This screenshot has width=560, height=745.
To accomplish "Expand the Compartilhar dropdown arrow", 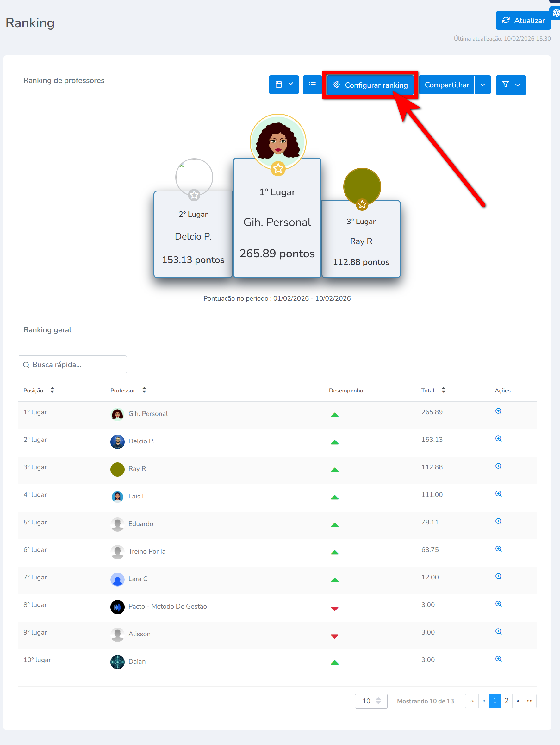I will (x=482, y=85).
